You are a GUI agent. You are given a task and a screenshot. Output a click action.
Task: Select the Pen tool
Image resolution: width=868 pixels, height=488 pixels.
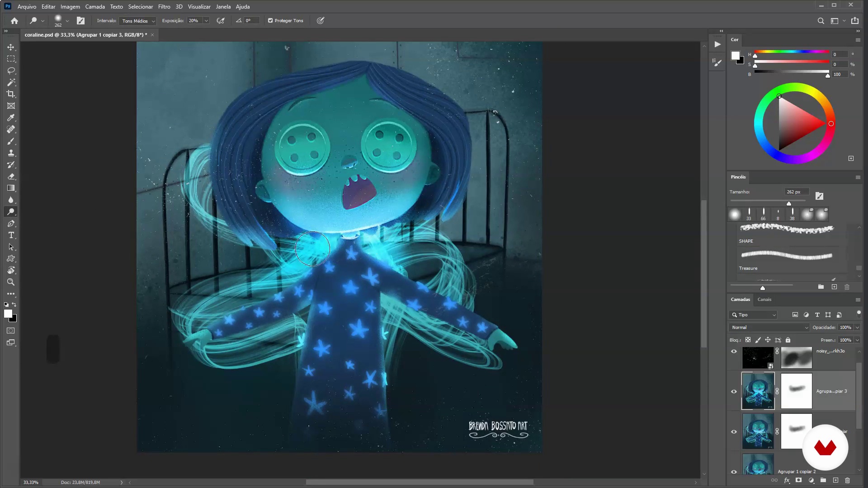tap(11, 223)
